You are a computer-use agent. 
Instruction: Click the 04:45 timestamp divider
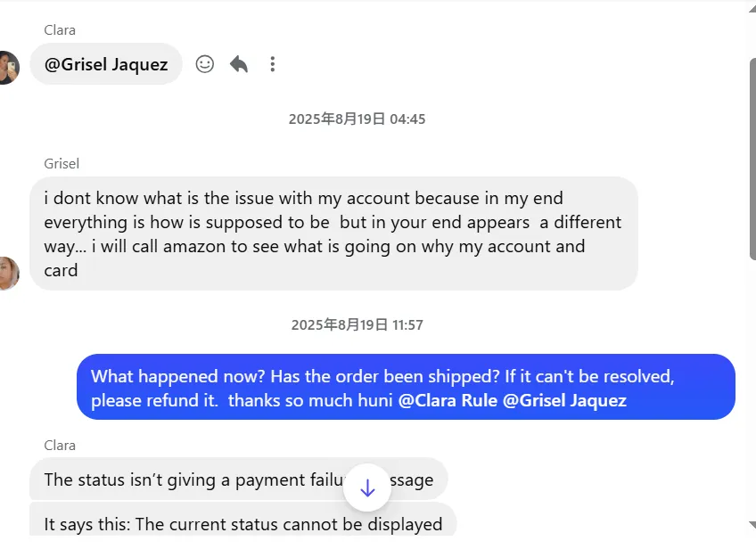click(x=357, y=119)
